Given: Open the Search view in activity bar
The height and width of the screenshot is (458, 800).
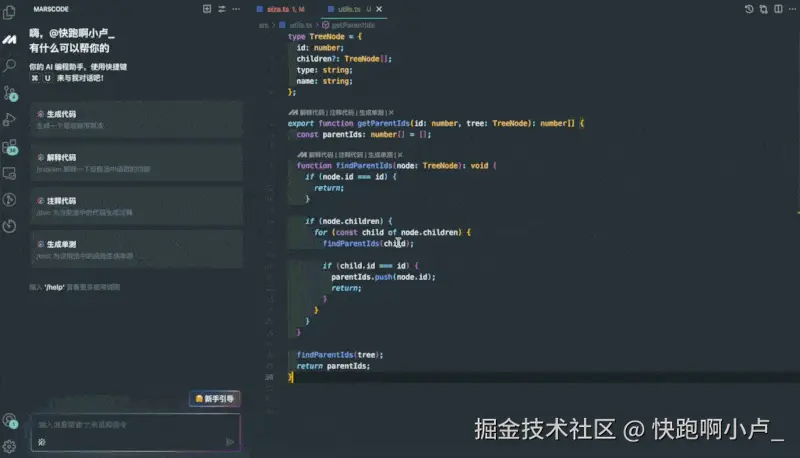Looking at the screenshot, I should point(9,66).
